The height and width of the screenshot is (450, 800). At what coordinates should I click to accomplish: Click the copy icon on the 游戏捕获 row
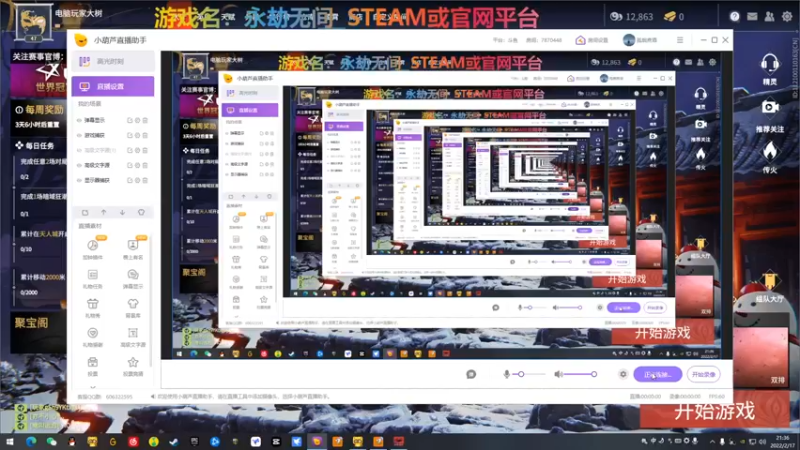click(130, 135)
